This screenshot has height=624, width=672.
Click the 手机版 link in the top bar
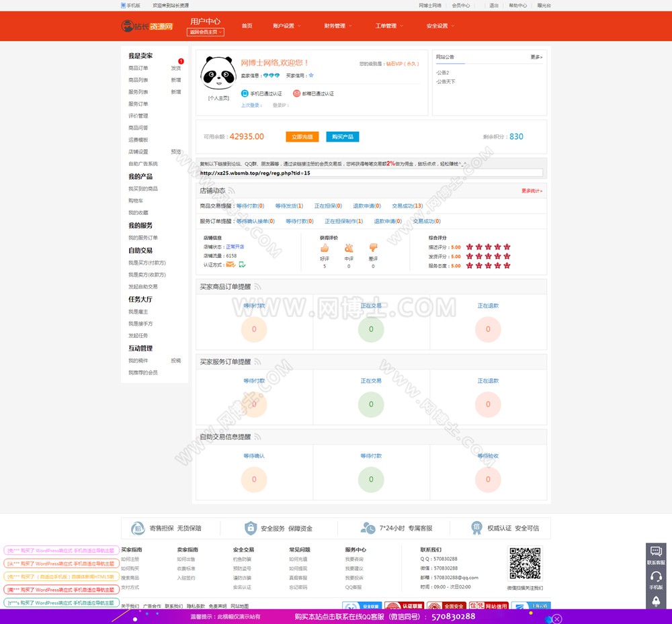pos(131,5)
